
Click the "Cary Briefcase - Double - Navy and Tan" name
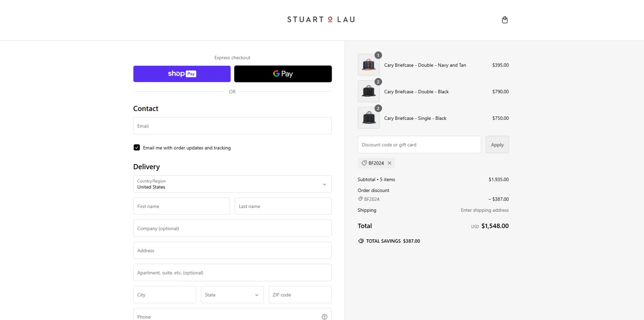[x=425, y=65]
